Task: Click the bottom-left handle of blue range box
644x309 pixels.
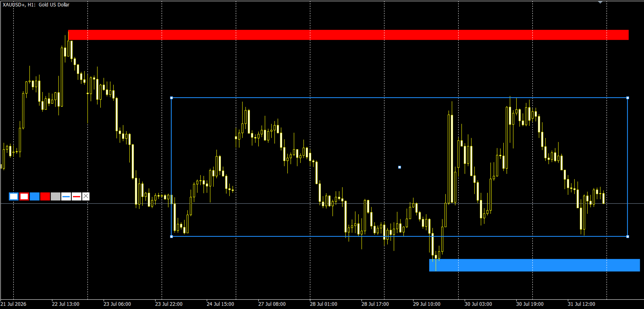Action: (x=171, y=236)
